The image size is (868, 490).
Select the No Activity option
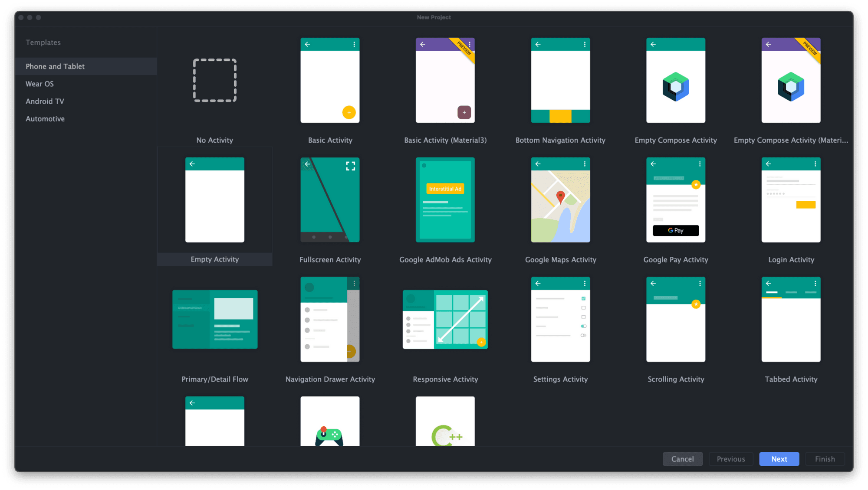(214, 80)
